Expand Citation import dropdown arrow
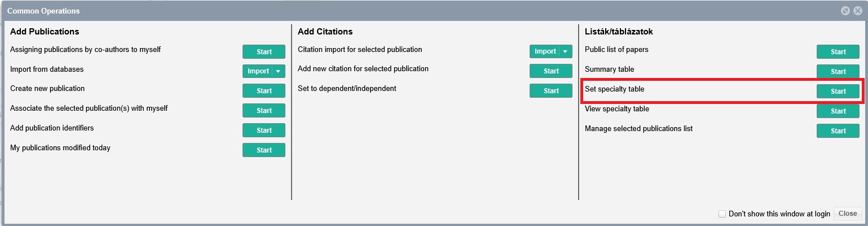This screenshot has width=868, height=226. pyautogui.click(x=565, y=51)
